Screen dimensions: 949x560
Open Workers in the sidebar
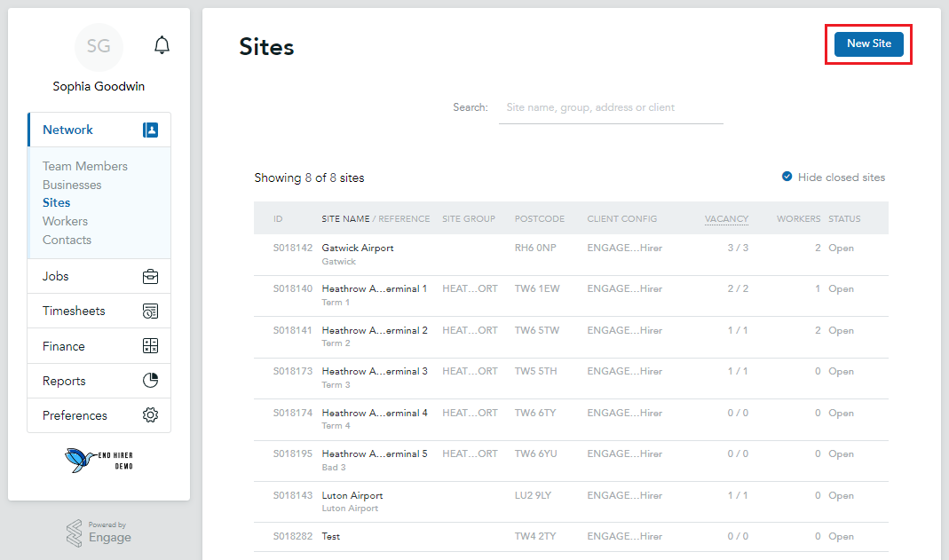[x=65, y=221]
